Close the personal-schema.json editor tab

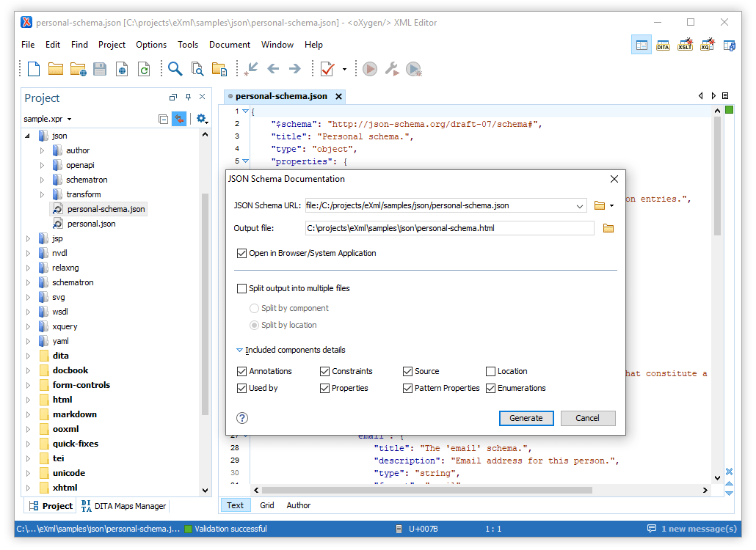pos(339,96)
